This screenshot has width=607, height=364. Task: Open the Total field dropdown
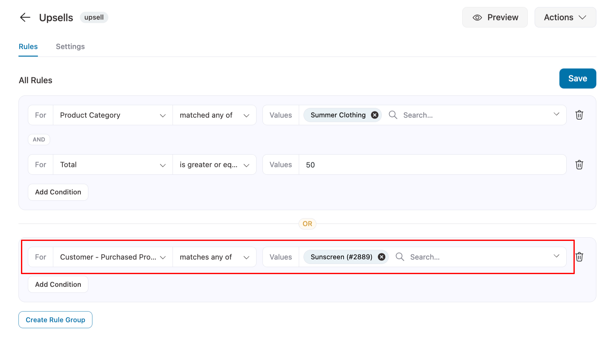pos(113,165)
